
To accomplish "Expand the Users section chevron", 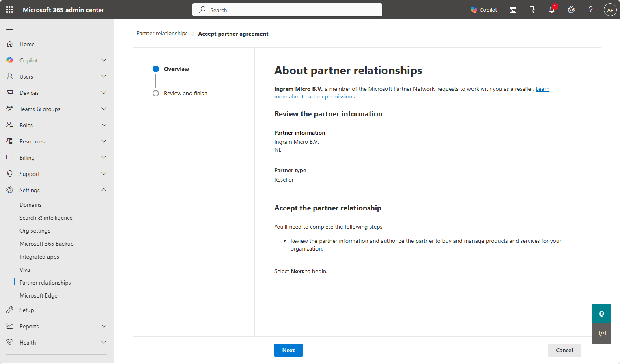I will pos(104,76).
